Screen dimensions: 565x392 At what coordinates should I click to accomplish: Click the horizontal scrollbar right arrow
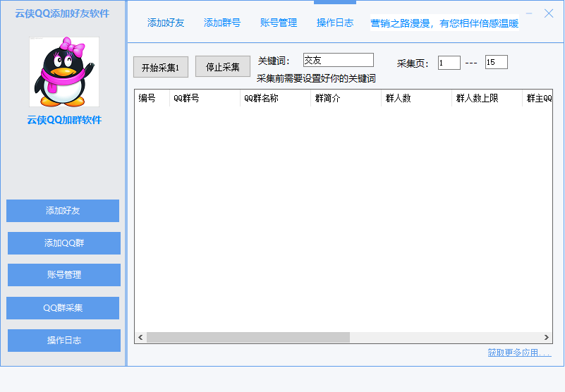click(x=547, y=337)
